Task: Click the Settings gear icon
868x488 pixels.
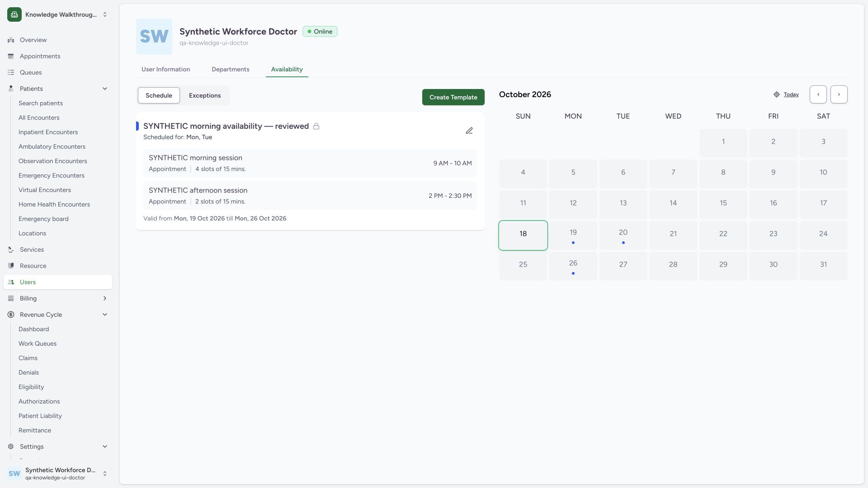Action: tap(11, 446)
